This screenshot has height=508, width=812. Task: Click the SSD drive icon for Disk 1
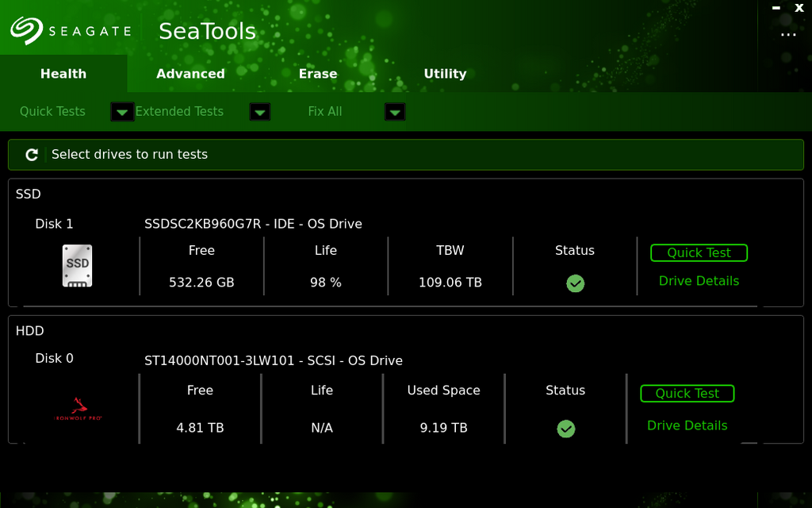77,266
